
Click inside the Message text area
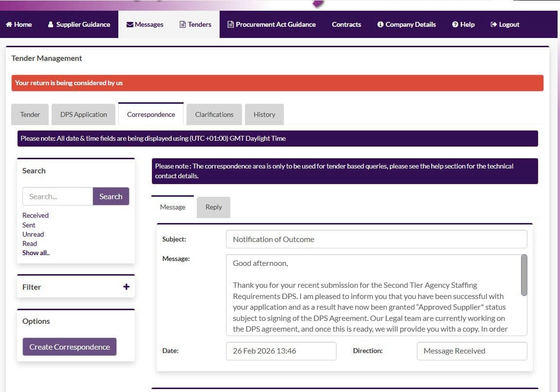373,295
